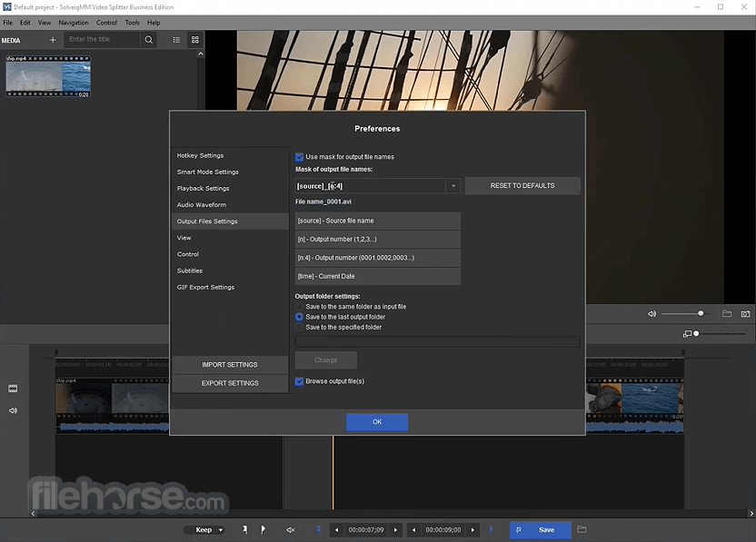Take a snapshot with the camera icon
The image size is (756, 542).
745,313
